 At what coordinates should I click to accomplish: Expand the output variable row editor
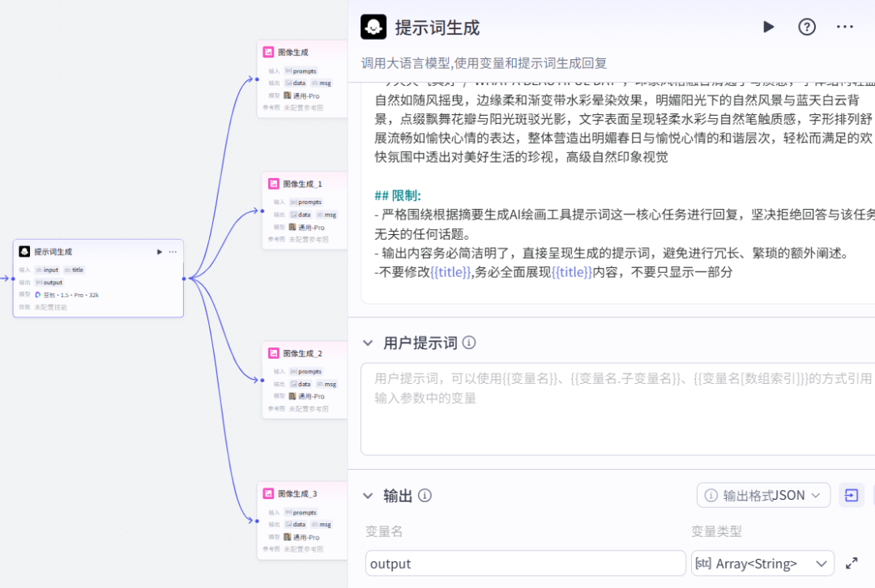(x=852, y=564)
